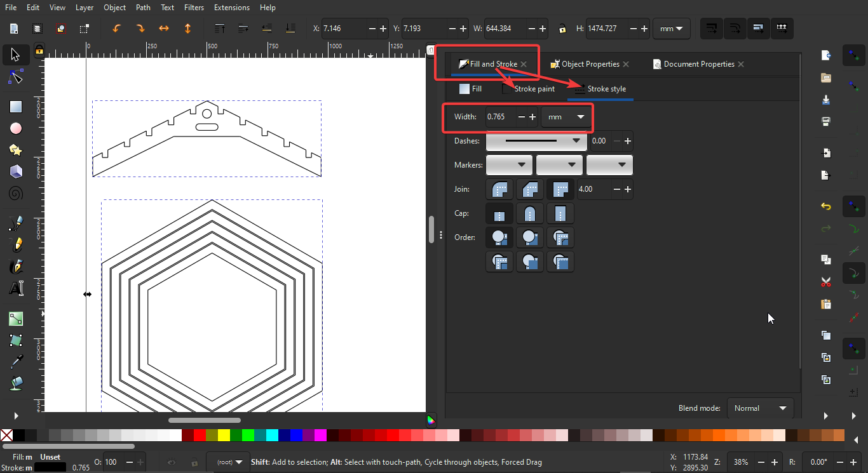Click the Export icon
This screenshot has height=473, width=868.
[825, 175]
